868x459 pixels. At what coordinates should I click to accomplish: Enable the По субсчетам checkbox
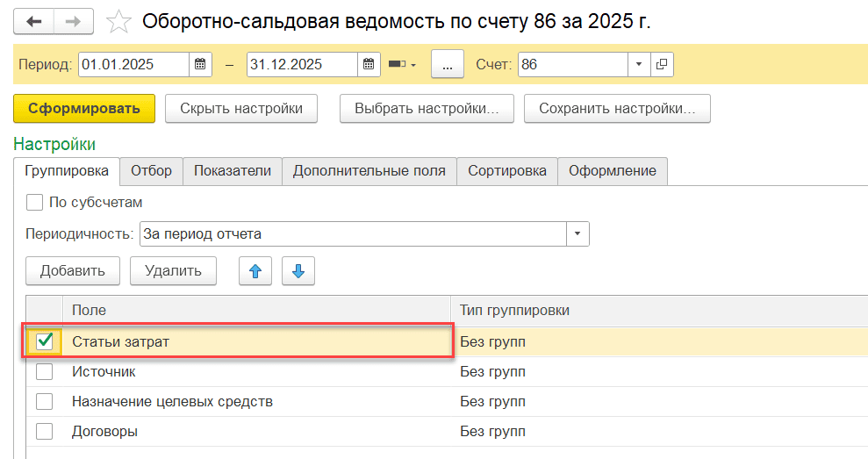(35, 203)
